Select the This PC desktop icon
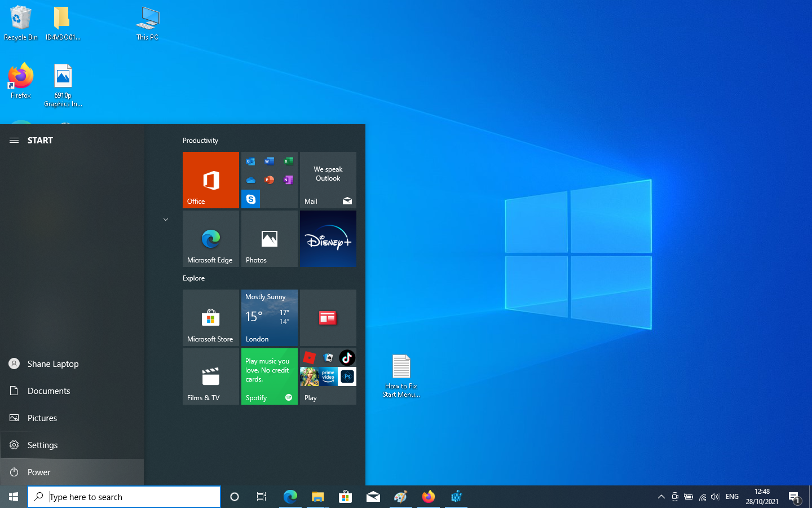812x508 pixels. click(147, 23)
